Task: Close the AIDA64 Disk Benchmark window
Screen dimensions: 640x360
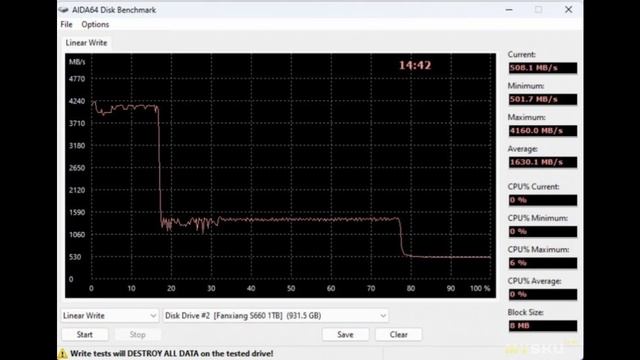Action: click(x=569, y=10)
